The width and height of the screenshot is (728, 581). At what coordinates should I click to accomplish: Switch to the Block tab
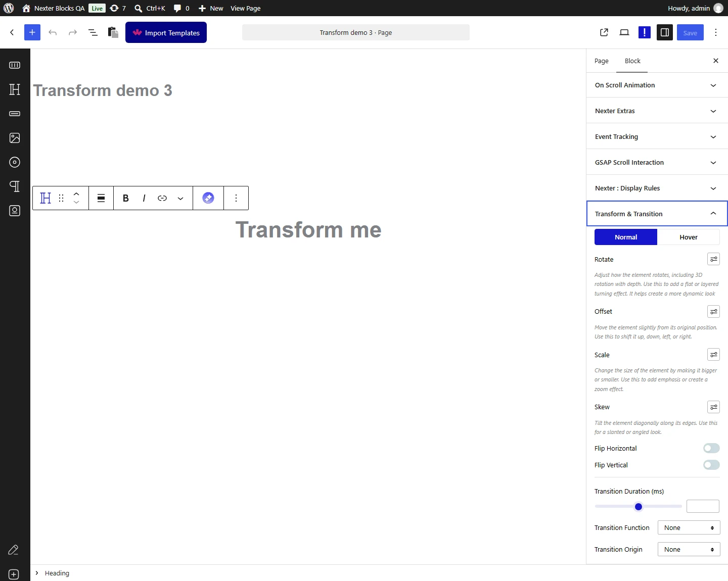pos(632,61)
